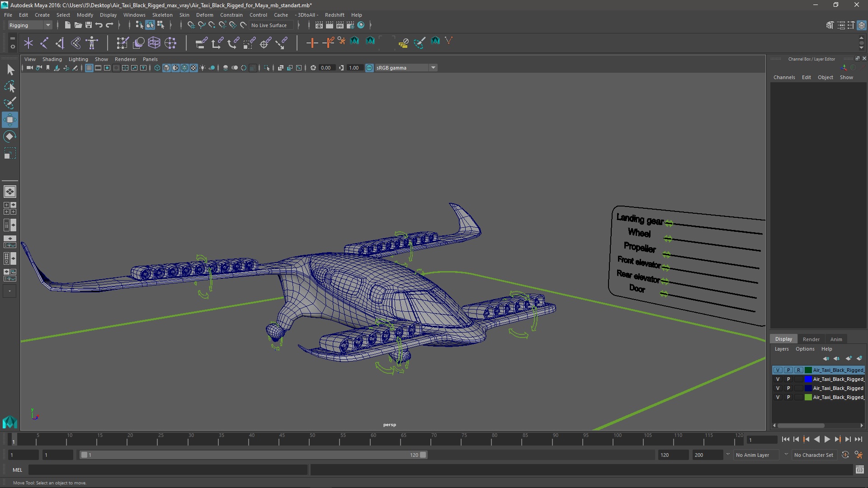Click the Channels menu button
Viewport: 868px width, 488px height.
click(784, 77)
